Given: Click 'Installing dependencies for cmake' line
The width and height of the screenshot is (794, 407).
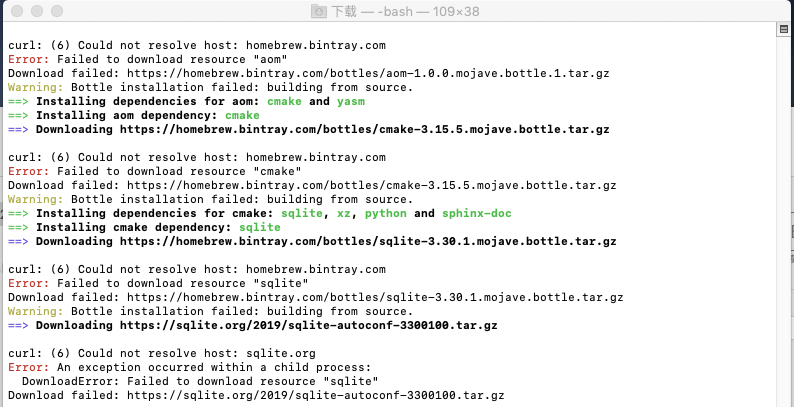Looking at the screenshot, I should 260,213.
